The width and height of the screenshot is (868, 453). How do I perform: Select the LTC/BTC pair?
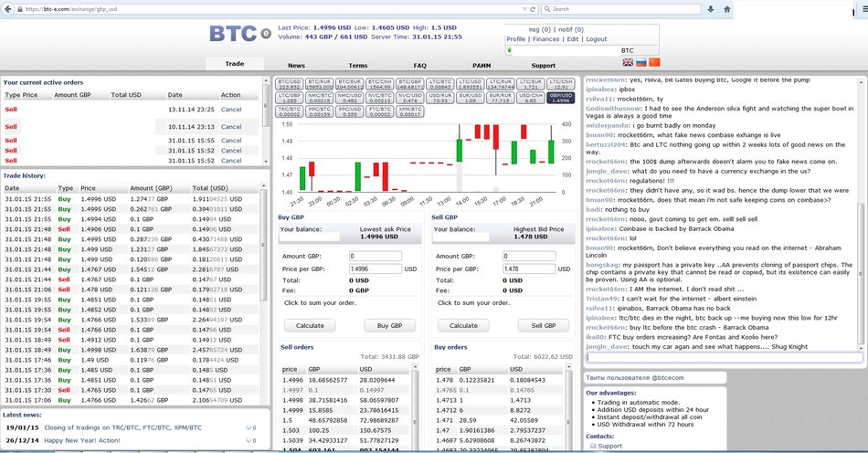(440, 84)
